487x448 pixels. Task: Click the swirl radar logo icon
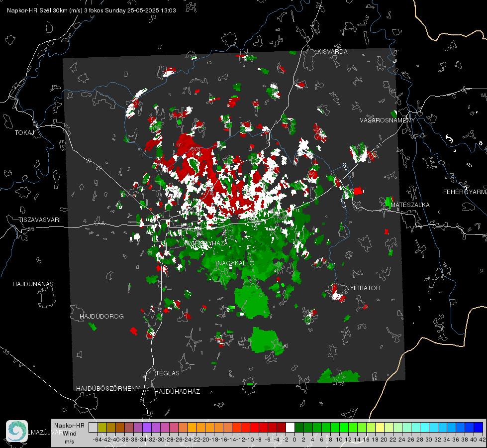[17, 431]
